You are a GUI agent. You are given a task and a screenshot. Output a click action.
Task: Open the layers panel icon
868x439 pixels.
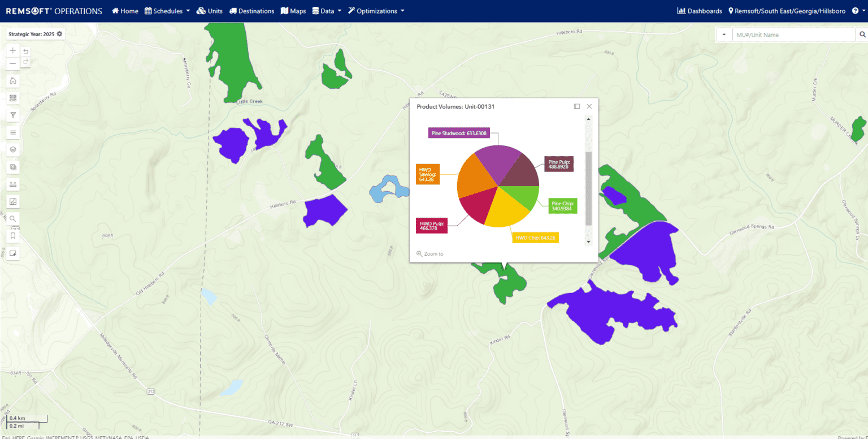(12, 149)
